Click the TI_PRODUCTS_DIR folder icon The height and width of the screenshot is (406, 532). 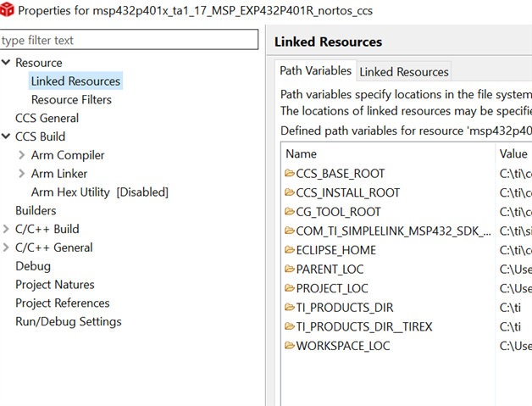[x=290, y=308]
